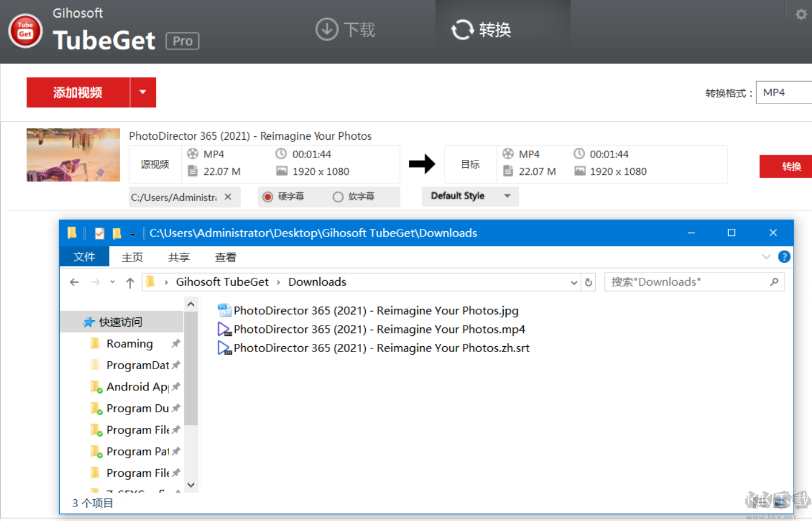Screen dimensions: 812x521
Task: Open the 转换格式 MP4 format combo box
Action: [x=784, y=93]
